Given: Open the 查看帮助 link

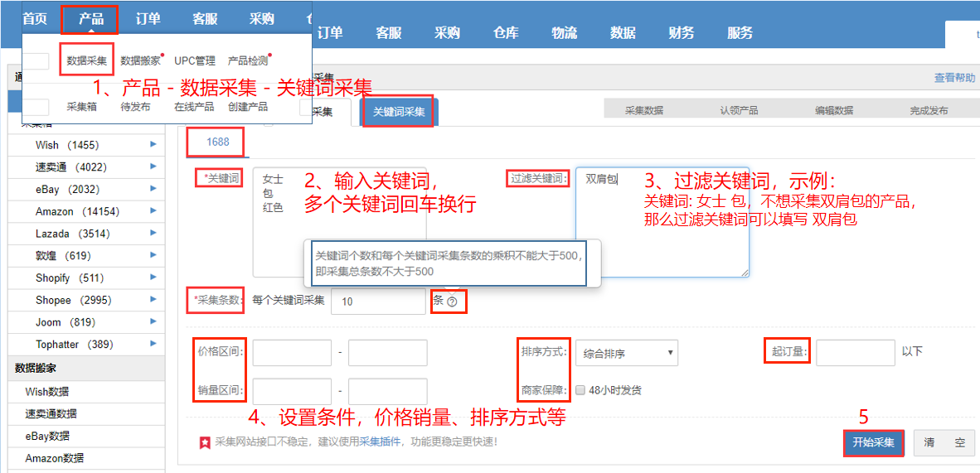Looking at the screenshot, I should pos(954,78).
